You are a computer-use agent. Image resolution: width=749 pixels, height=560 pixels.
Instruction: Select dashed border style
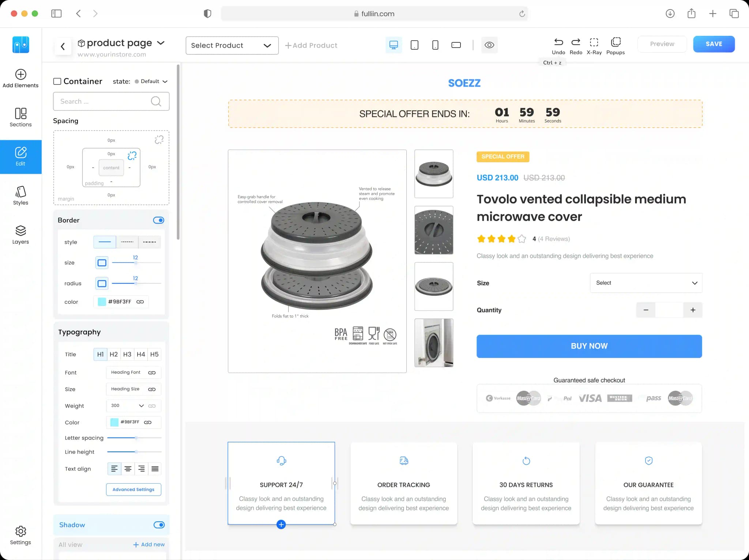point(149,242)
